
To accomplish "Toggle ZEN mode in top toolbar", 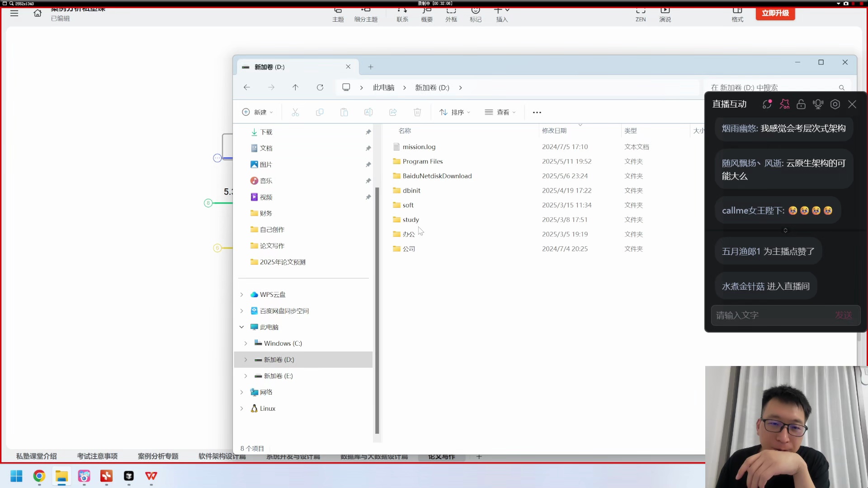I will 641,14.
